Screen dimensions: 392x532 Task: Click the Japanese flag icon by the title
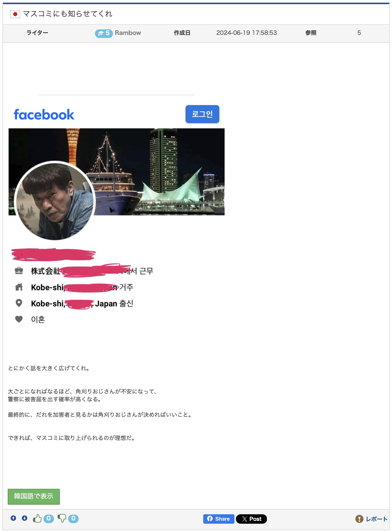click(15, 14)
